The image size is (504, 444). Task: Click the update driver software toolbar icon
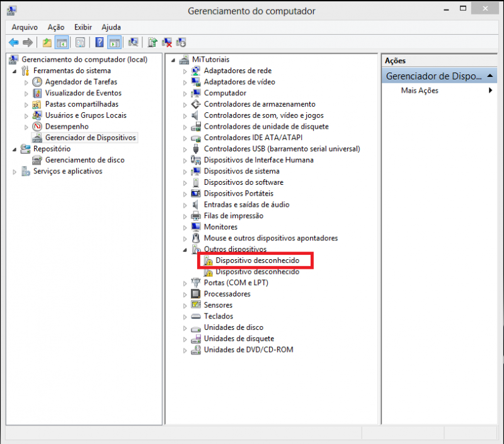click(x=151, y=43)
